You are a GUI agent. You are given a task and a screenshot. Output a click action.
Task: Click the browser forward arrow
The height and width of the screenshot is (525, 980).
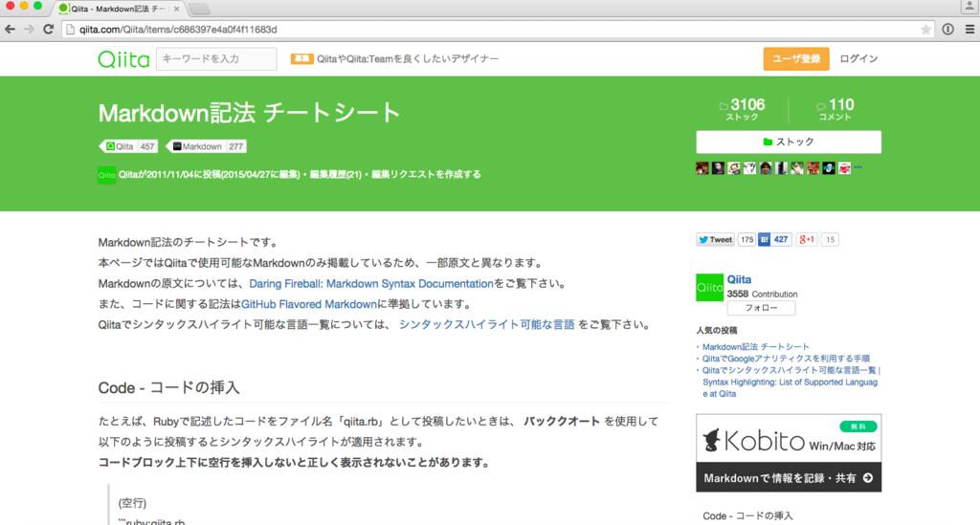29,30
